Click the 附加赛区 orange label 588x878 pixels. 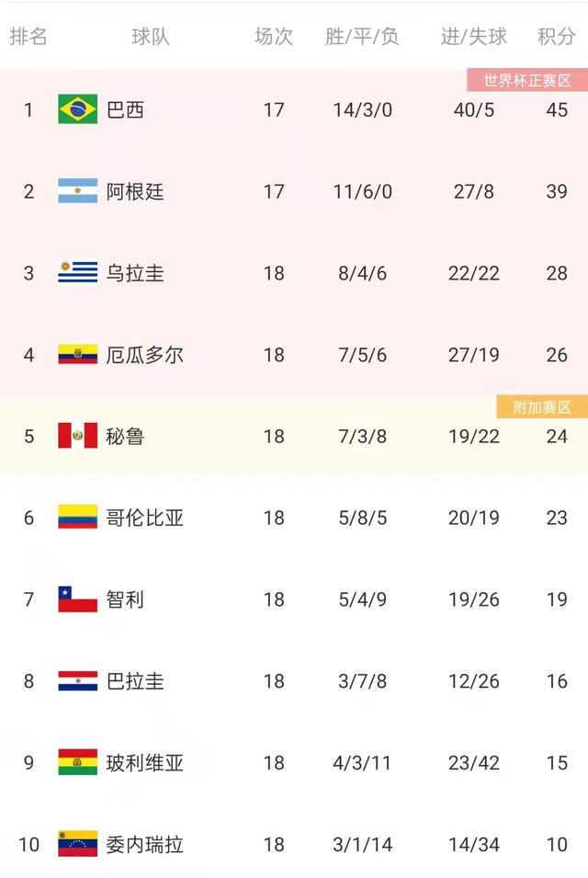pyautogui.click(x=542, y=407)
